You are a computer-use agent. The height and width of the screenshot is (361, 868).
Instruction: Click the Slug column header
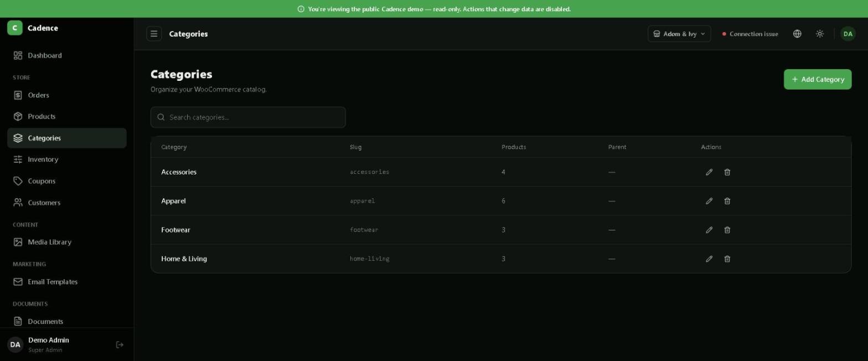click(355, 147)
